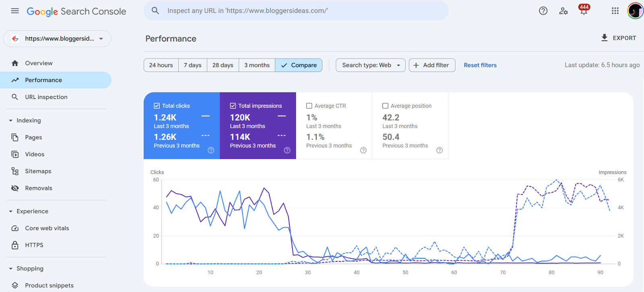This screenshot has width=644, height=292.
Task: Enable the Average position checkbox
Action: pos(385,106)
